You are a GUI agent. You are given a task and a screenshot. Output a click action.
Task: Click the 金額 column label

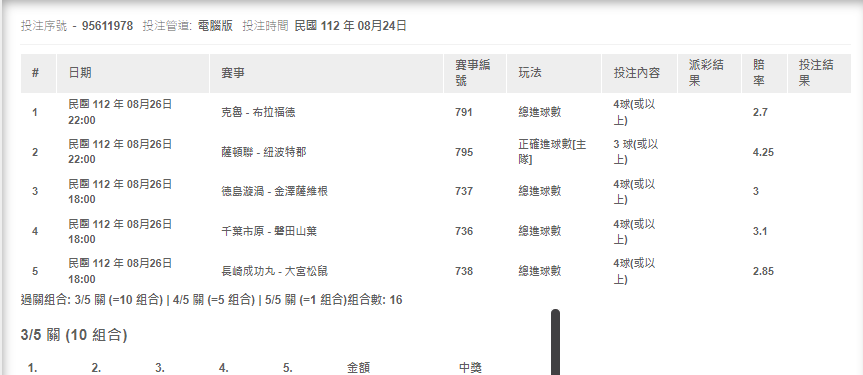coord(358,368)
